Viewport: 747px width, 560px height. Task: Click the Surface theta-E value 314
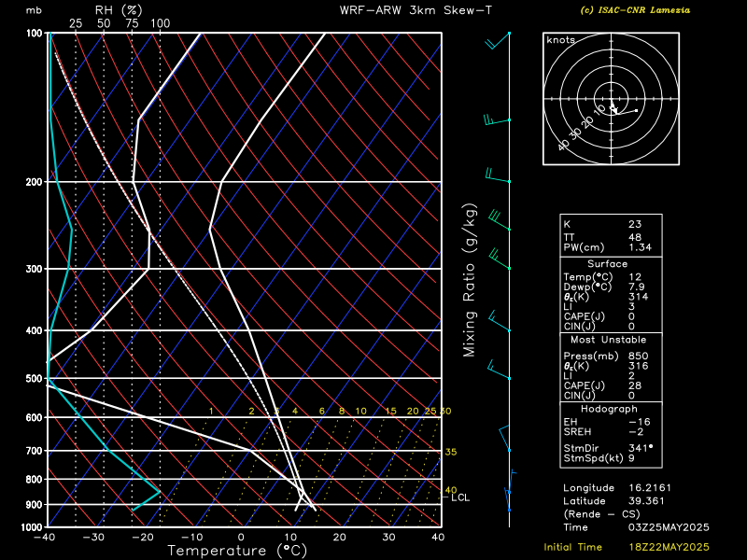[639, 297]
